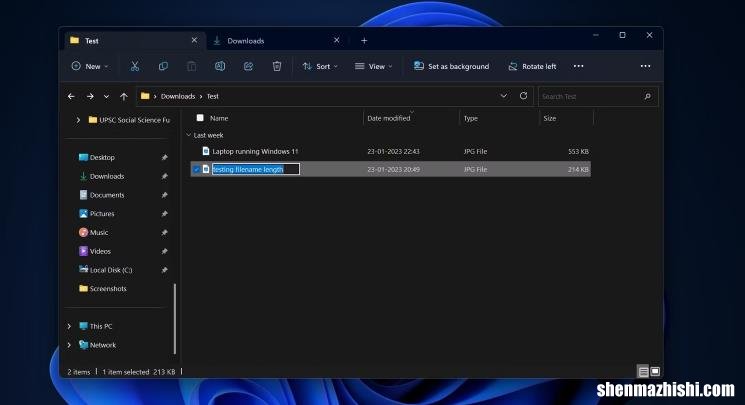Click the sidebar vertical scrollbar

click(x=175, y=318)
